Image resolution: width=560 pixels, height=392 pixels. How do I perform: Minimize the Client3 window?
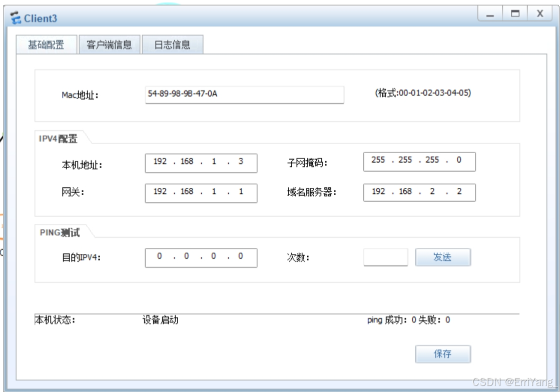pyautogui.click(x=490, y=14)
